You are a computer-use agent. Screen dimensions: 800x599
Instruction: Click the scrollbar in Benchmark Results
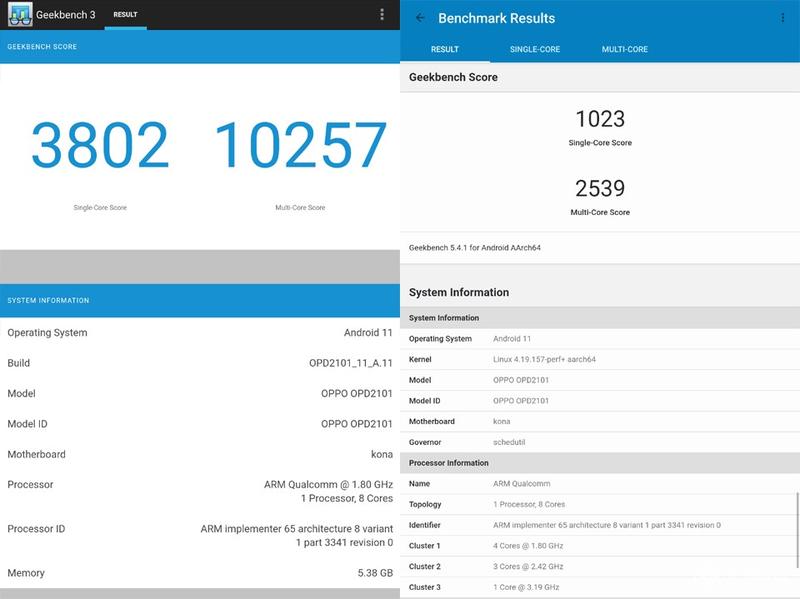796,529
